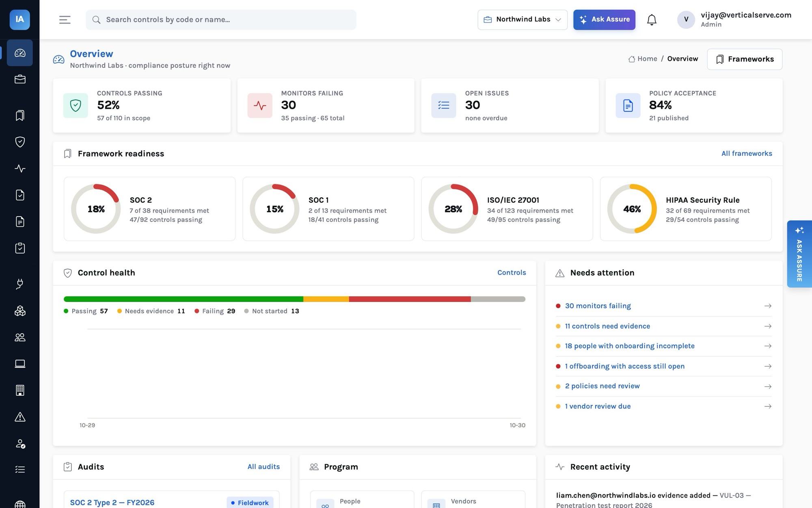Open the building vendors icon in sidebar
This screenshot has height=508, width=812.
point(20,390)
